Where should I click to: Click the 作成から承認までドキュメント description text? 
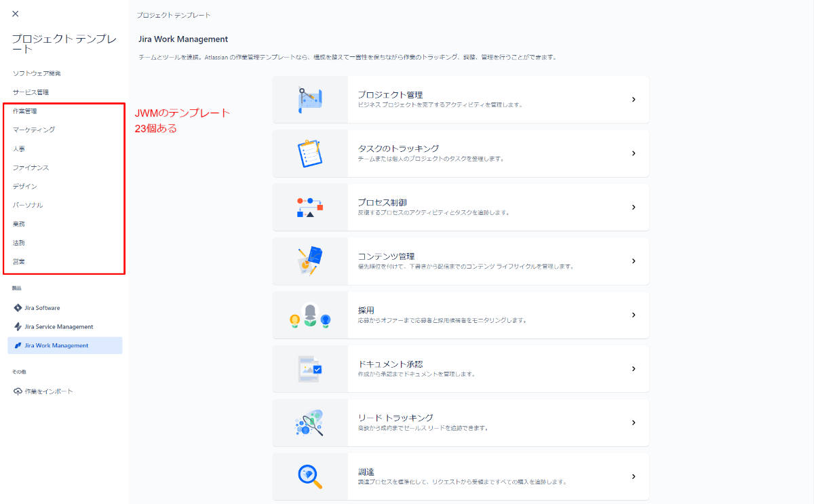click(x=416, y=374)
